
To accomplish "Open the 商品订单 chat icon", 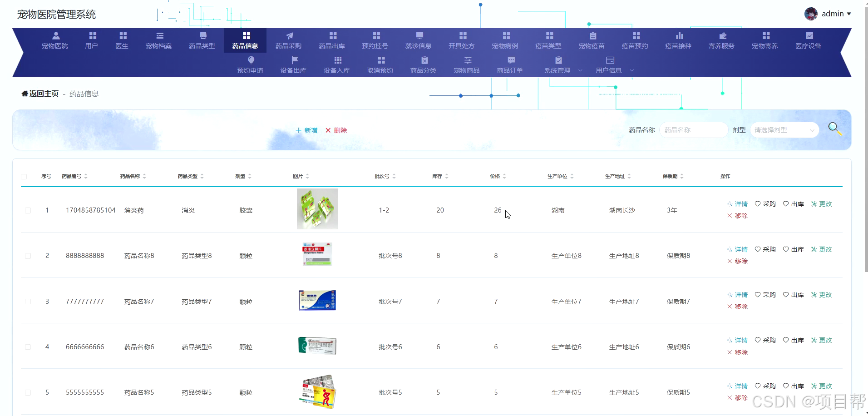I will pyautogui.click(x=511, y=60).
